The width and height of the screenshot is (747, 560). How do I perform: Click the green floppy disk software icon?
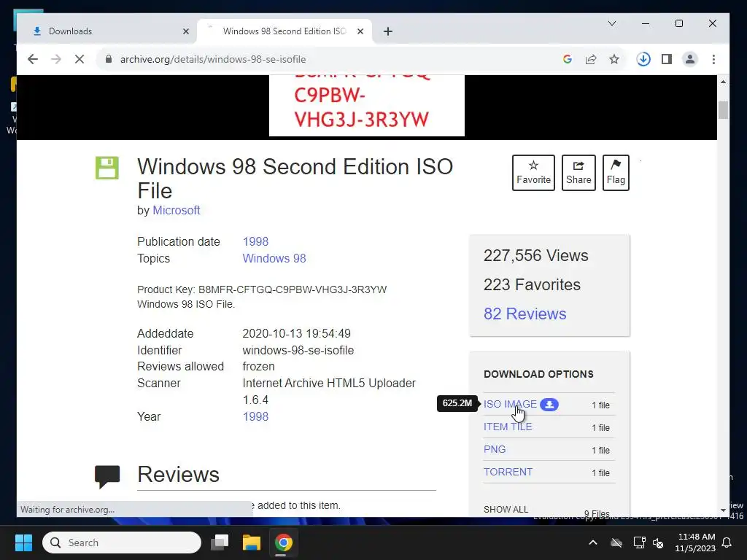[x=107, y=168]
